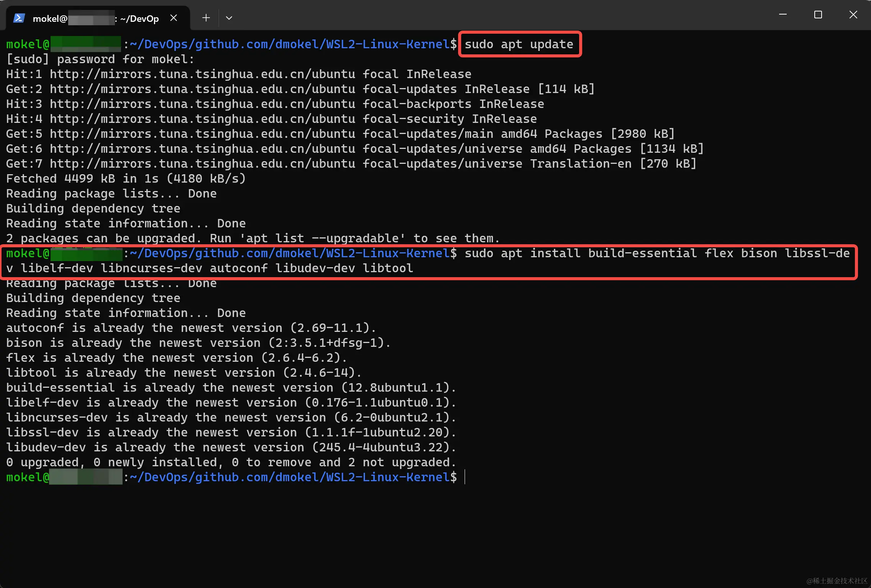Close the terminal window
This screenshot has height=588, width=871.
[853, 15]
